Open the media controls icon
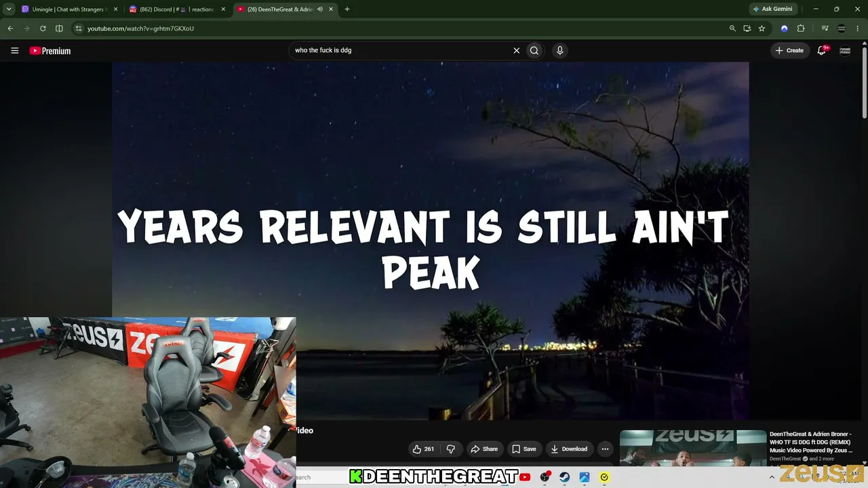 [x=825, y=28]
